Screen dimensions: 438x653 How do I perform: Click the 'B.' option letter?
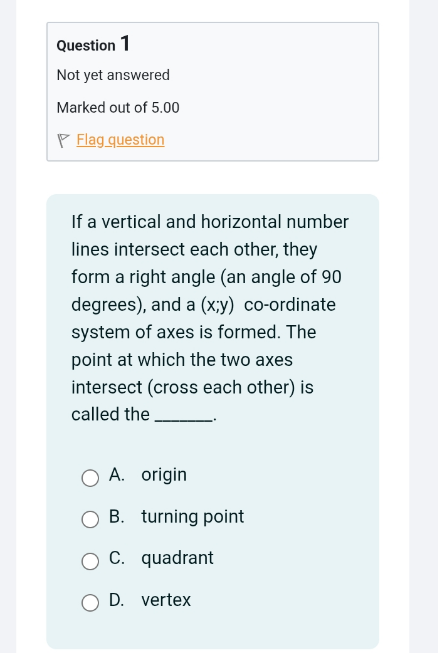tap(117, 516)
